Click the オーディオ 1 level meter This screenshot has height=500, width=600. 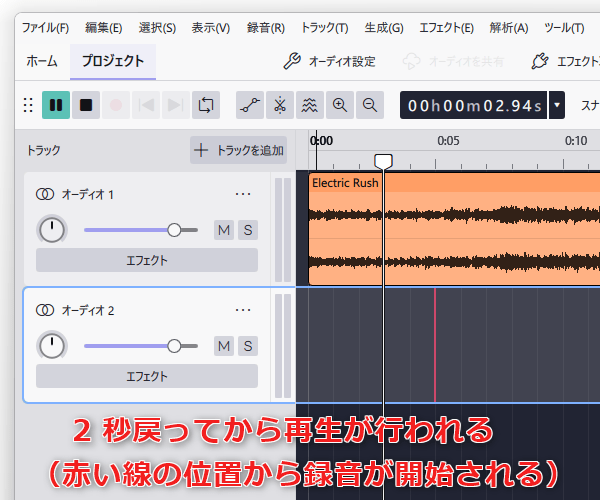[283, 230]
